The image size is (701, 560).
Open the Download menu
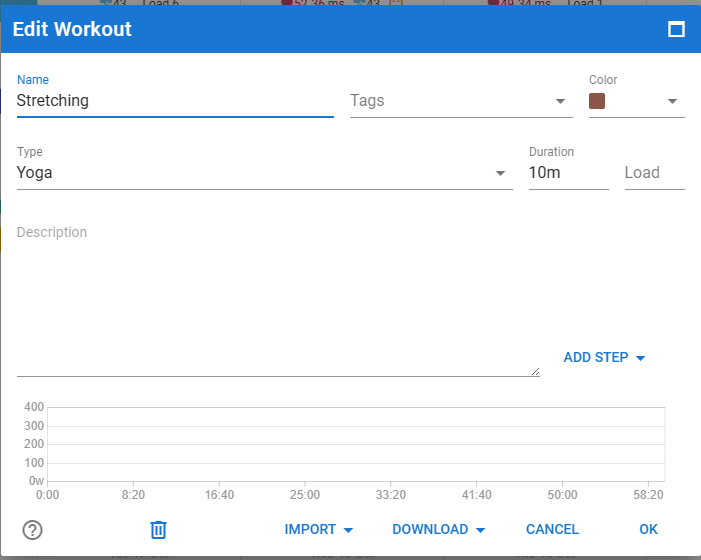438,530
